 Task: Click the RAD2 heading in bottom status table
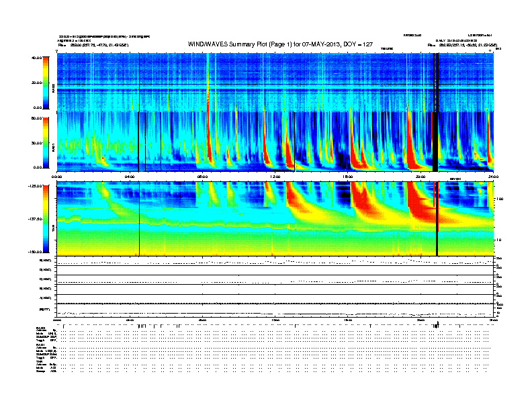pyautogui.click(x=41, y=328)
